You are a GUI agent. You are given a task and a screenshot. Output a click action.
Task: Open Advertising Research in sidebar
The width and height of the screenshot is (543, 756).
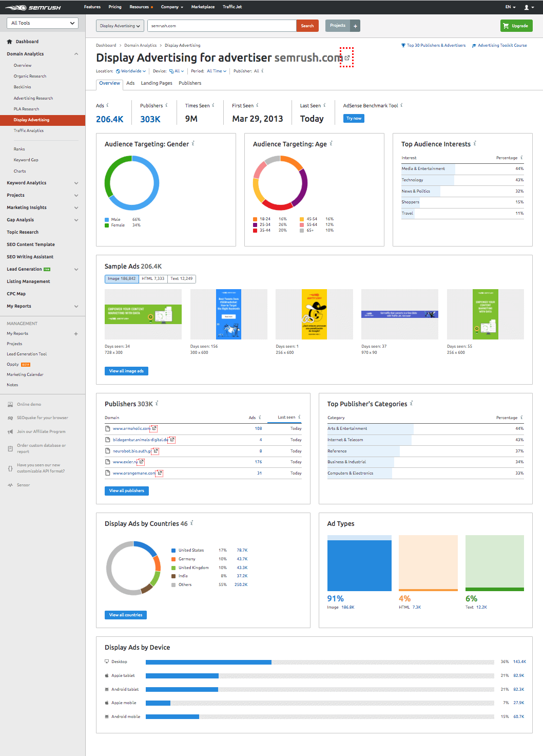(x=33, y=98)
